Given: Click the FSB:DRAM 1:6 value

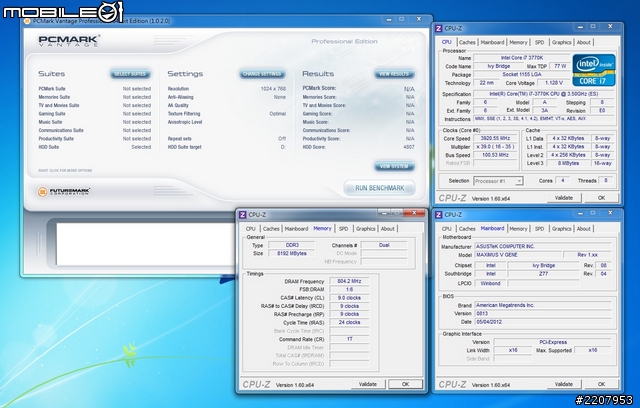Looking at the screenshot, I should [x=349, y=289].
